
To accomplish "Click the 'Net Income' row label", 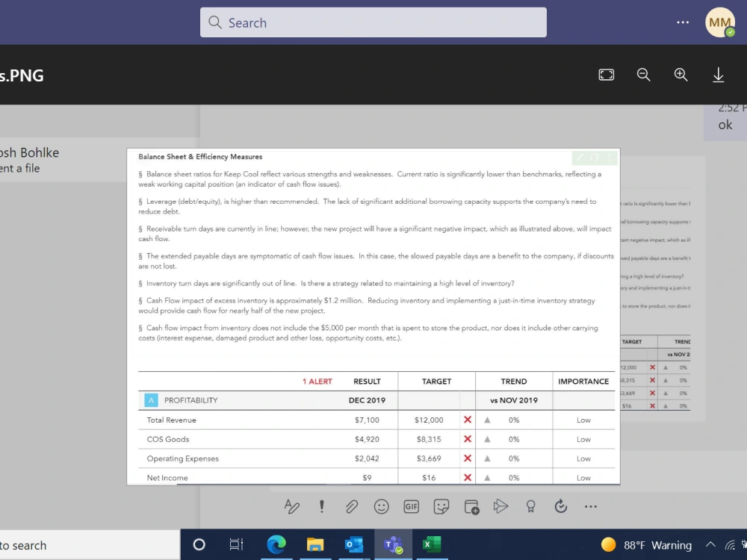I will click(167, 478).
